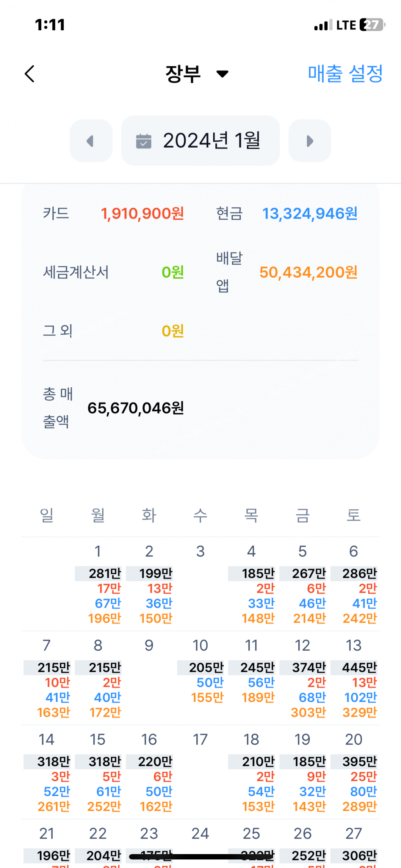The height and width of the screenshot is (868, 401).
Task: Tap the back arrow icon
Action: tap(29, 74)
